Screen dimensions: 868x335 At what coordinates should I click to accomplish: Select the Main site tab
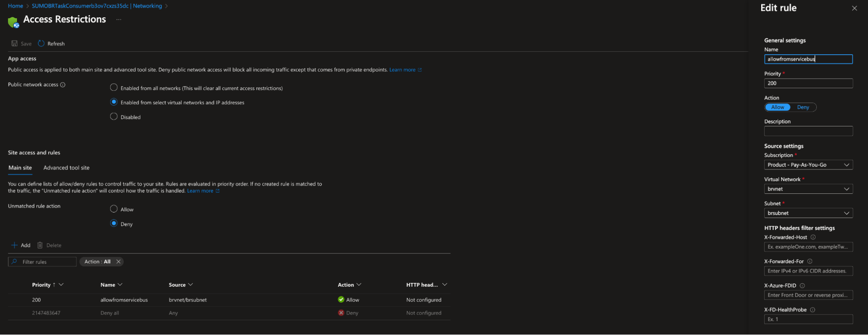tap(20, 168)
